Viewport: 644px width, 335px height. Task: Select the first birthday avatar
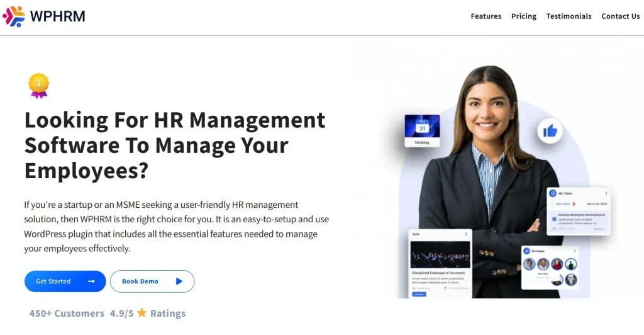(x=529, y=264)
